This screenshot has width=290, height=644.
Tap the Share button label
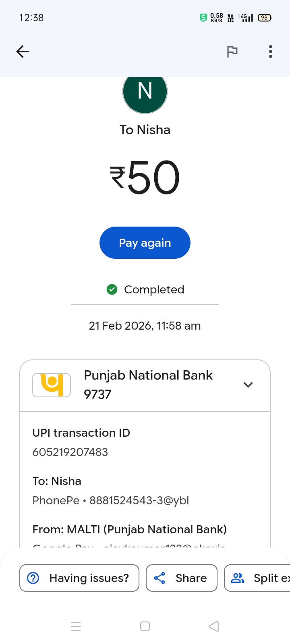click(191, 578)
